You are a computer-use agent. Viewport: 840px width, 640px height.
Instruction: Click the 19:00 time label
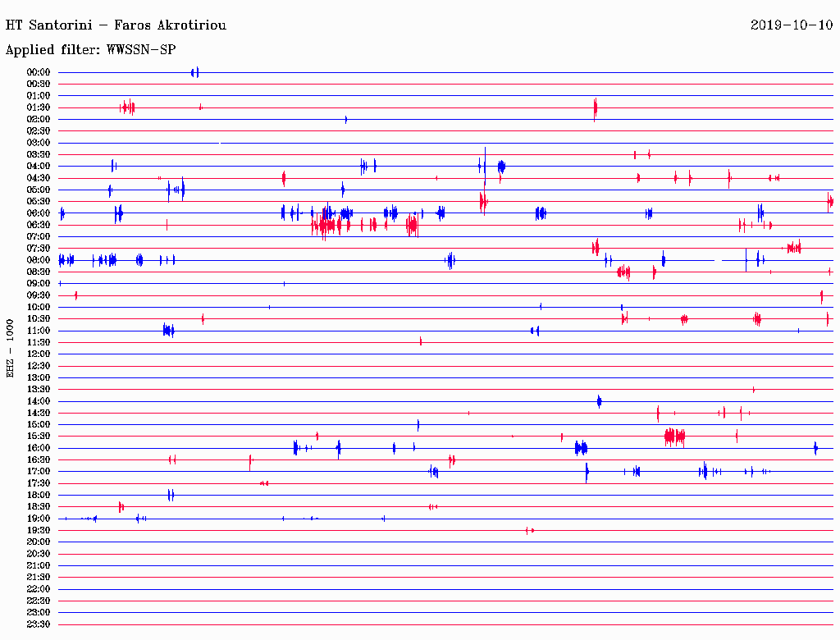[39, 519]
